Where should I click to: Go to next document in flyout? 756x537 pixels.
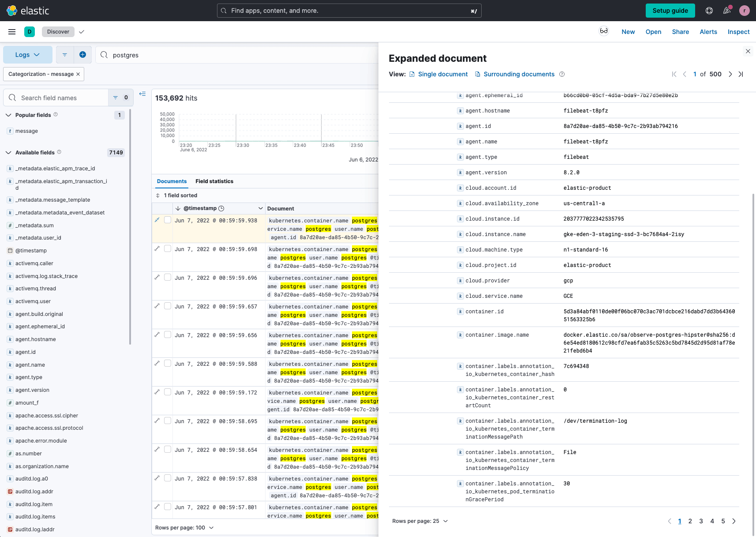[730, 74]
